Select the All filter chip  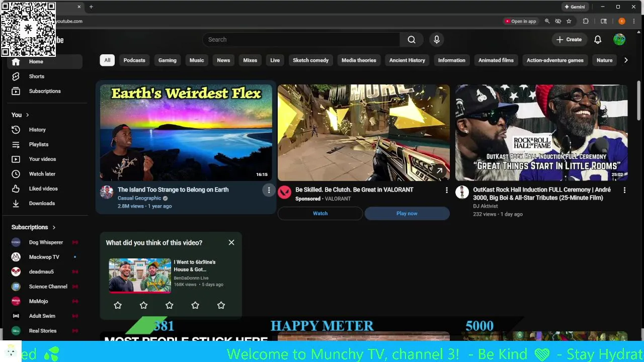[107, 60]
